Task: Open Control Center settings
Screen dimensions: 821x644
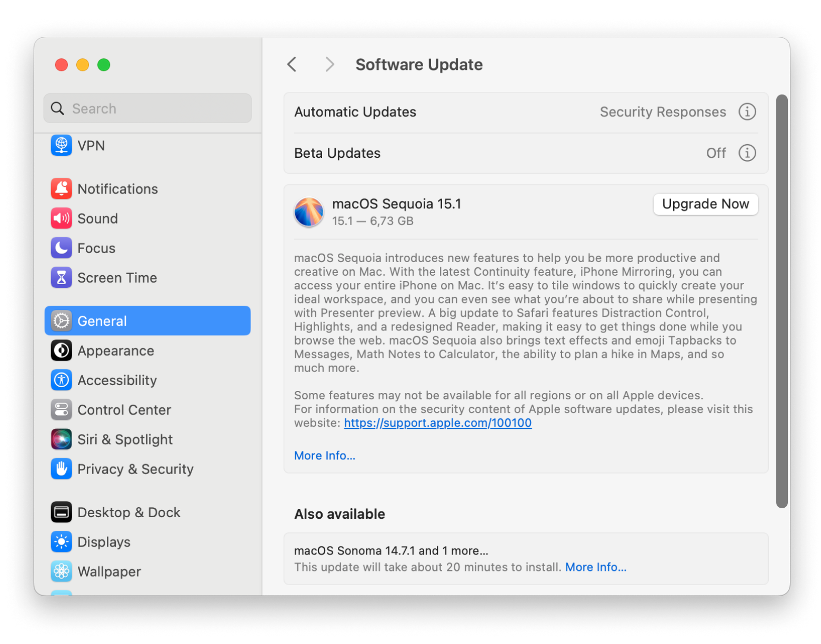Action: point(147,409)
